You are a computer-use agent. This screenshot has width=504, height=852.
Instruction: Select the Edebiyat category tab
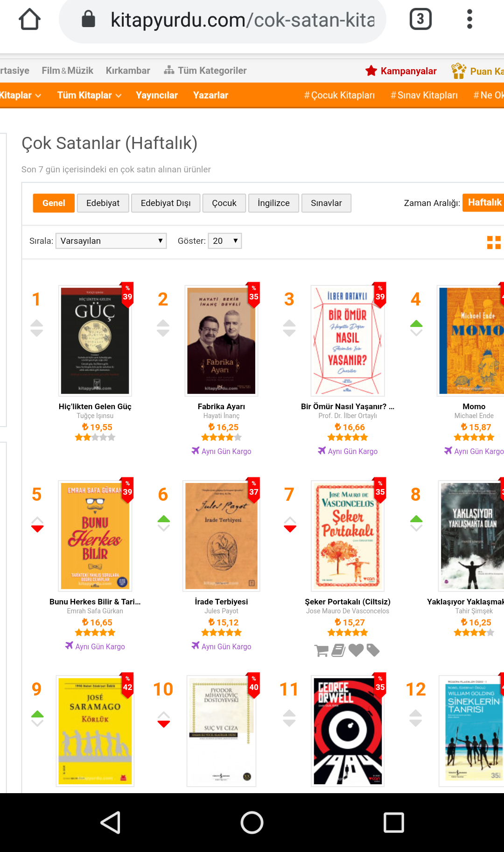coord(103,203)
